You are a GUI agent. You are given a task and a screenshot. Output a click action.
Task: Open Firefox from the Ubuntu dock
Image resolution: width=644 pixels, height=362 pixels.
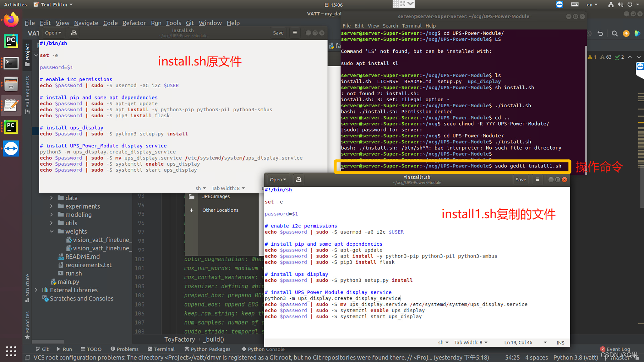pyautogui.click(x=11, y=20)
